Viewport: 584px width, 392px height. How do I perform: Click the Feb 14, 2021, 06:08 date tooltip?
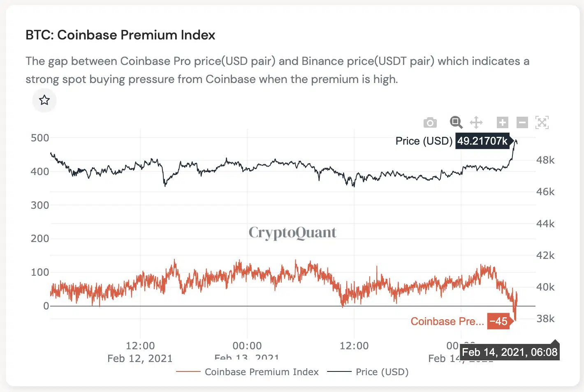tap(510, 352)
